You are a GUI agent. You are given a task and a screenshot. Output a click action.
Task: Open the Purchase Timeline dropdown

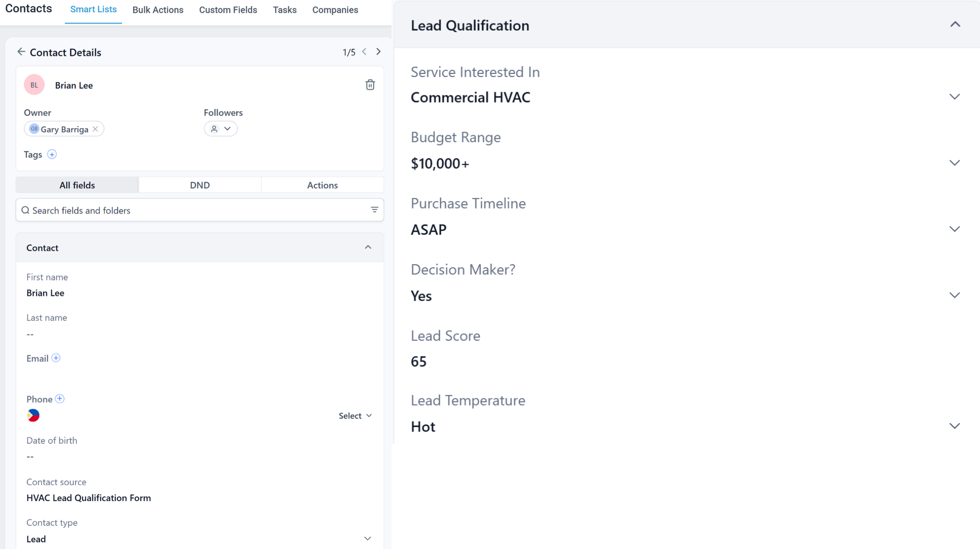click(954, 229)
